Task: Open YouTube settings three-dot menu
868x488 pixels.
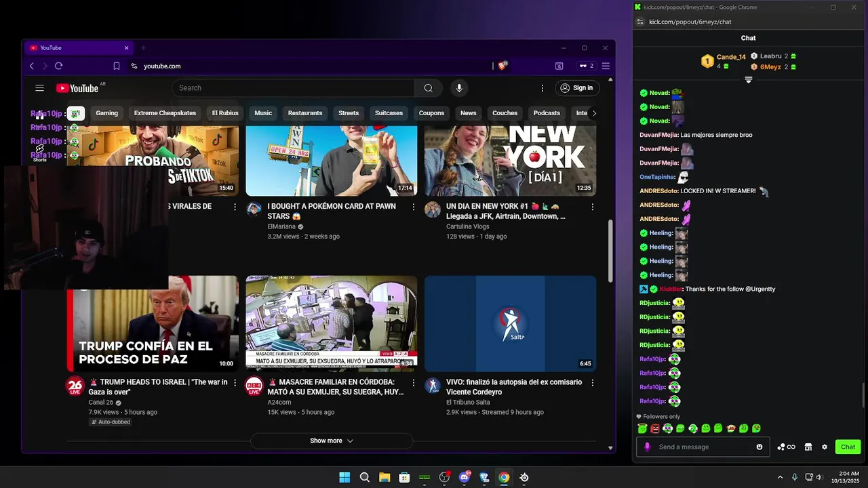Action: tap(542, 88)
